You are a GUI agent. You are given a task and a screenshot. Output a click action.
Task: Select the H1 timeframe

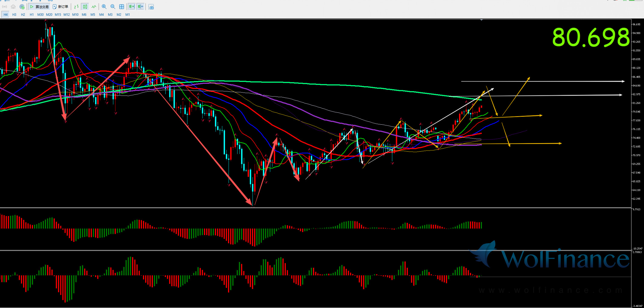point(32,15)
